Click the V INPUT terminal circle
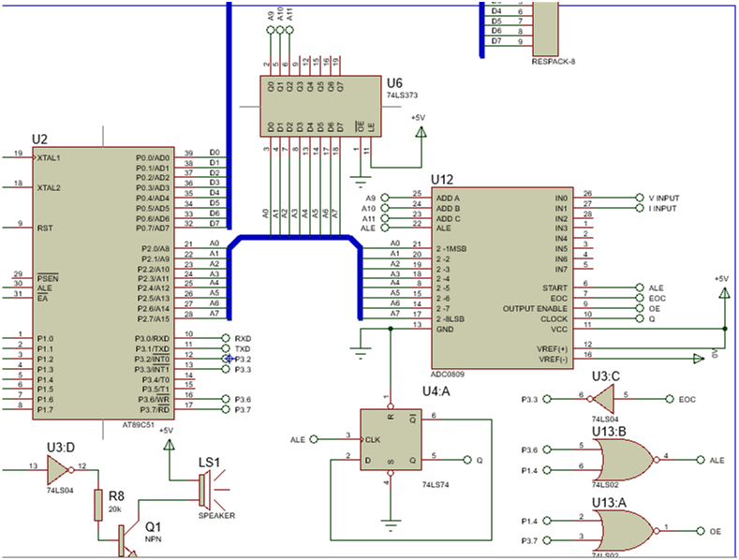Viewport: 739px width, 560px height. [x=640, y=198]
